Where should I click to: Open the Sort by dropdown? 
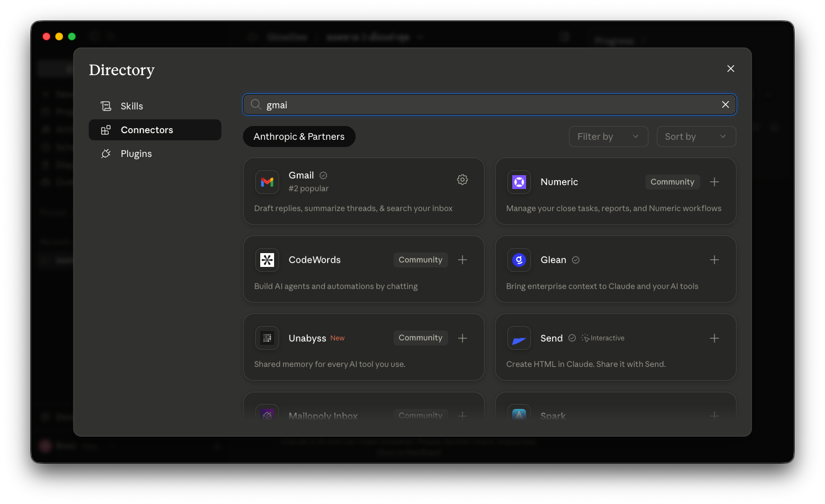point(696,136)
